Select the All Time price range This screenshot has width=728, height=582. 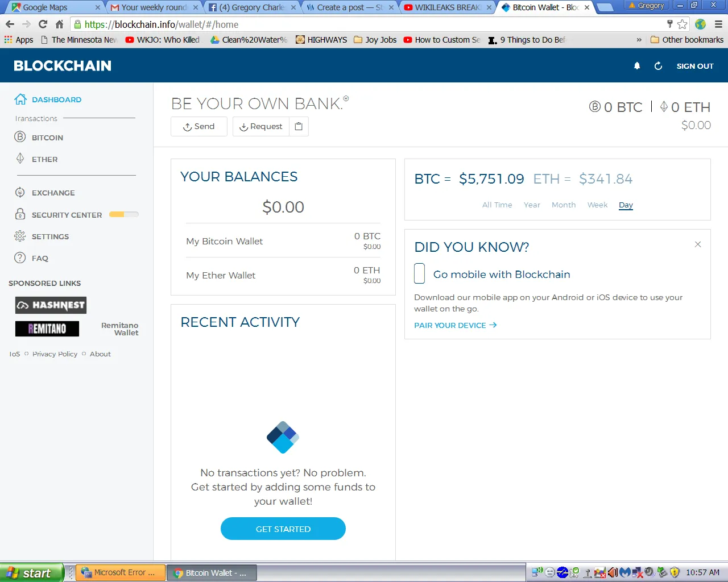tap(497, 205)
